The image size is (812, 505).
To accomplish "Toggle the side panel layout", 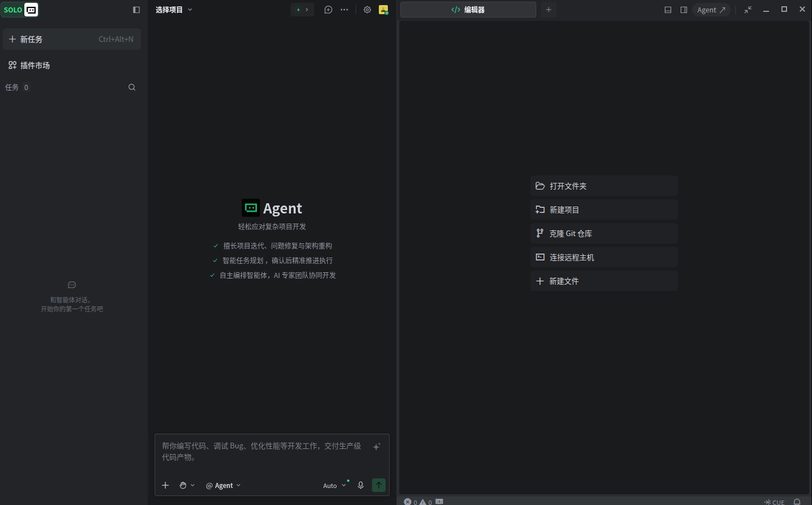I will point(684,10).
